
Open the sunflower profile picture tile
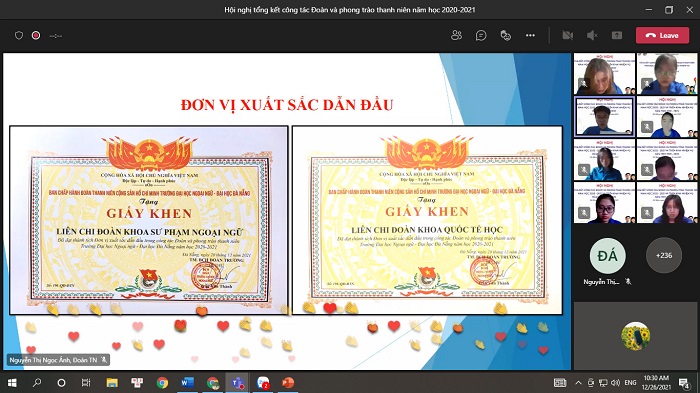click(635, 336)
